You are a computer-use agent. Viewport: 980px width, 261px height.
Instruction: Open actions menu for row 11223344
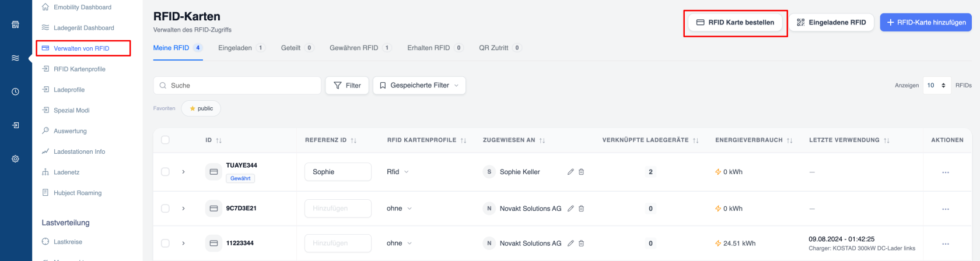[946, 244]
